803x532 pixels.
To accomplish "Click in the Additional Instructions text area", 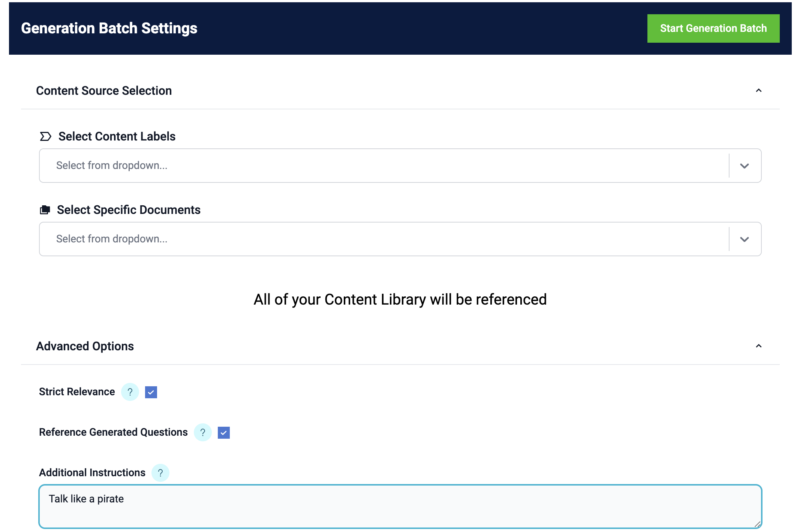I will [x=400, y=507].
